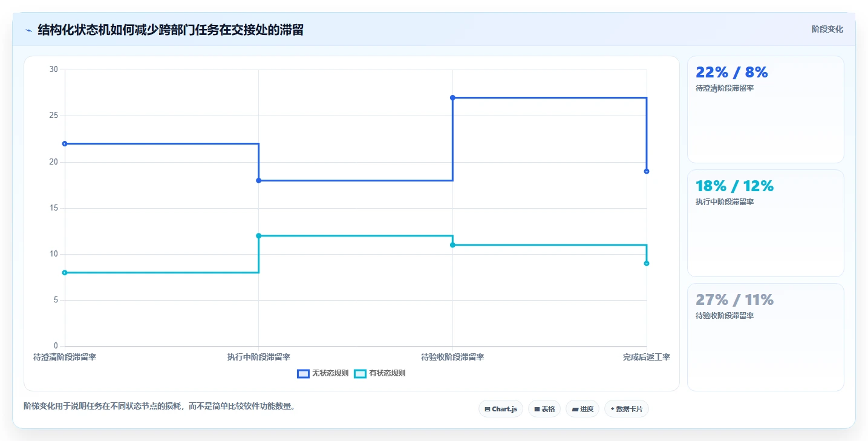The height and width of the screenshot is (441, 868).
Task: Click the 27% / 11% card value
Action: click(x=734, y=300)
